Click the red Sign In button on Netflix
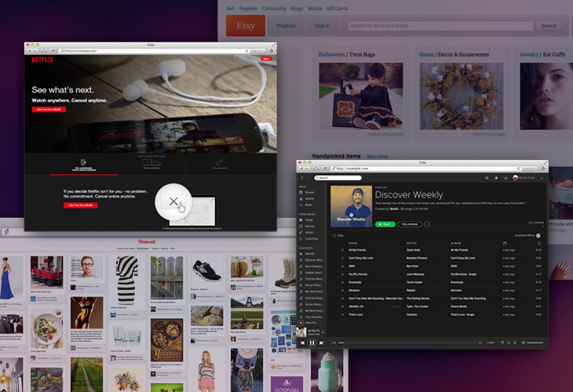573x392 pixels. pyautogui.click(x=266, y=59)
